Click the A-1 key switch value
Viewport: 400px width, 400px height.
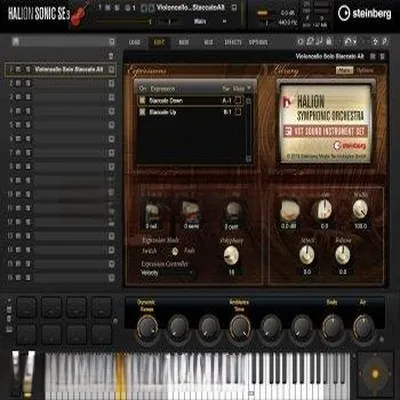coord(227,100)
